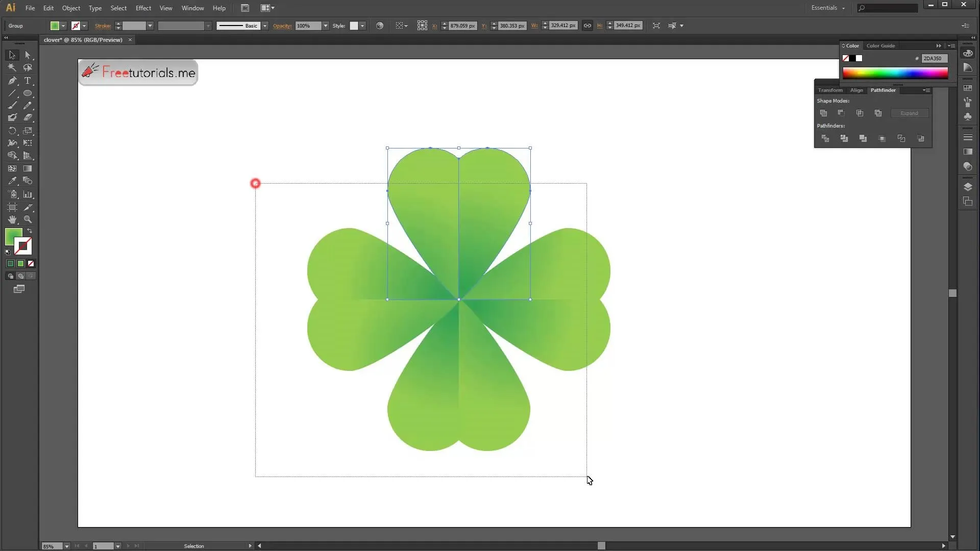Select the Ellipse tool
980x551 pixels.
point(28,93)
